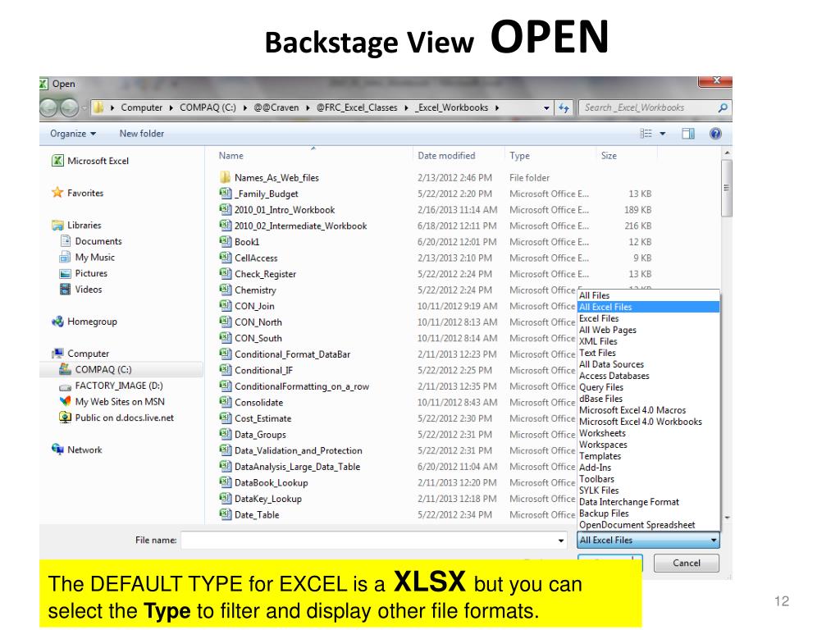Click the Pictures library icon

pyautogui.click(x=66, y=273)
